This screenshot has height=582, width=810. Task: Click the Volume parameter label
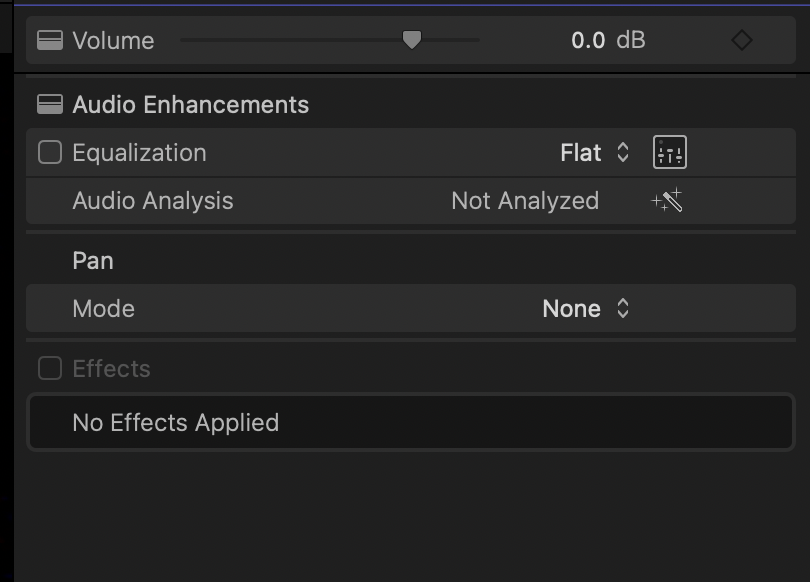coord(113,41)
